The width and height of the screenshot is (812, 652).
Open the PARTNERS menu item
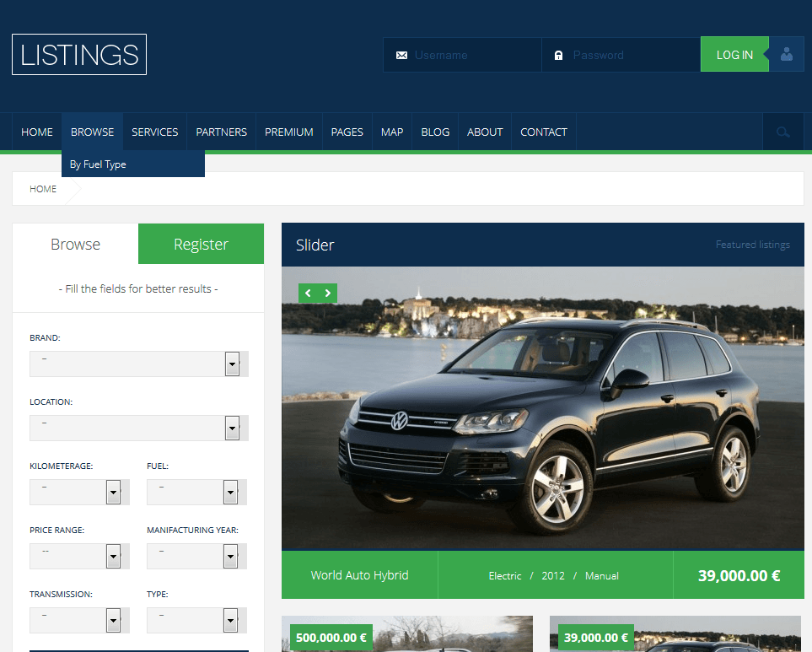pos(221,132)
